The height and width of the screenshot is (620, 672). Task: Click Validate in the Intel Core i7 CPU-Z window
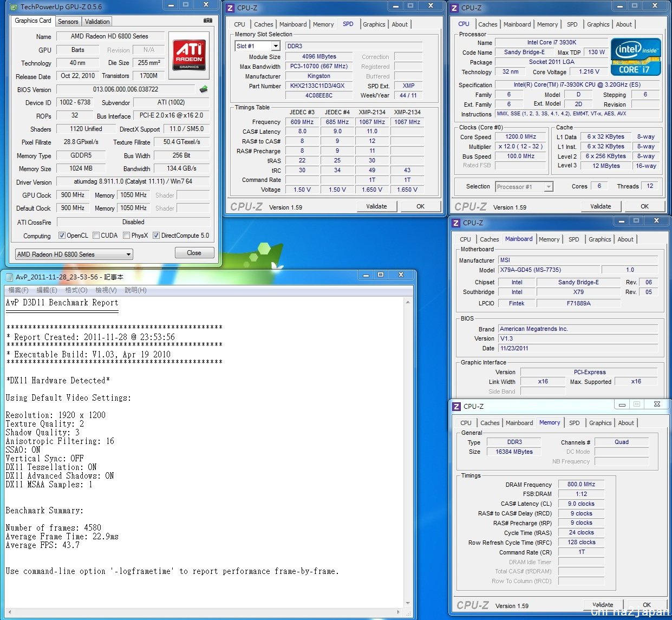point(601,206)
